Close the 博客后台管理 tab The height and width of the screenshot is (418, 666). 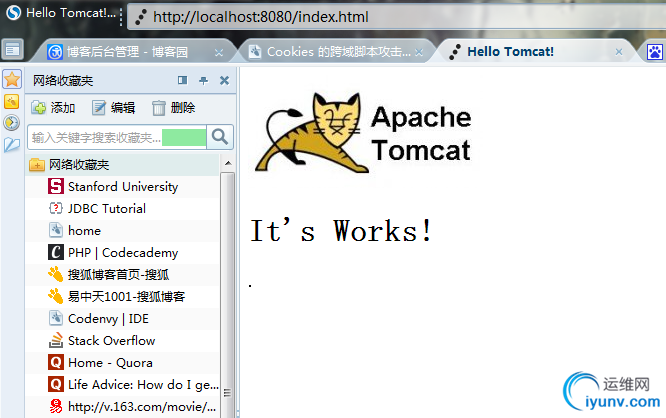(x=219, y=53)
